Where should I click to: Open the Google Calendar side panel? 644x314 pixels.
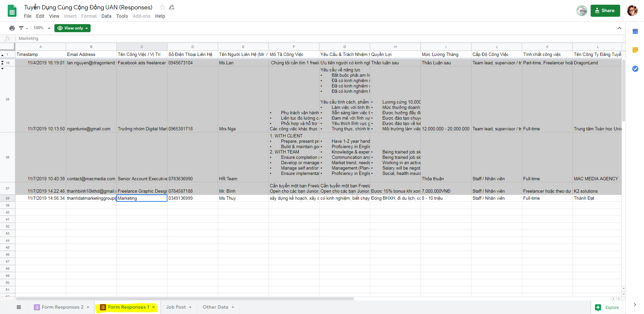[635, 32]
